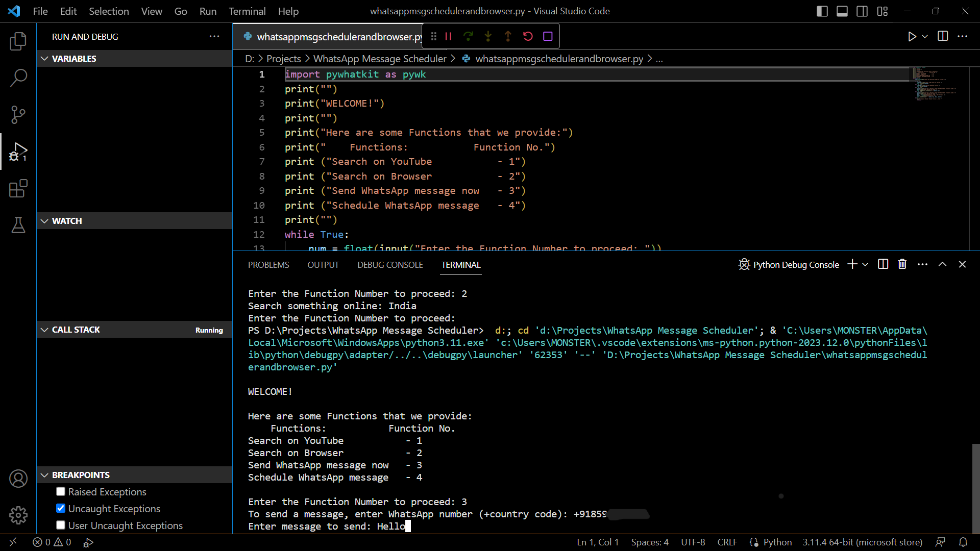Open WhatsApp Message Scheduler breadcrumb
Screen dimensions: 980x551
[x=379, y=59]
